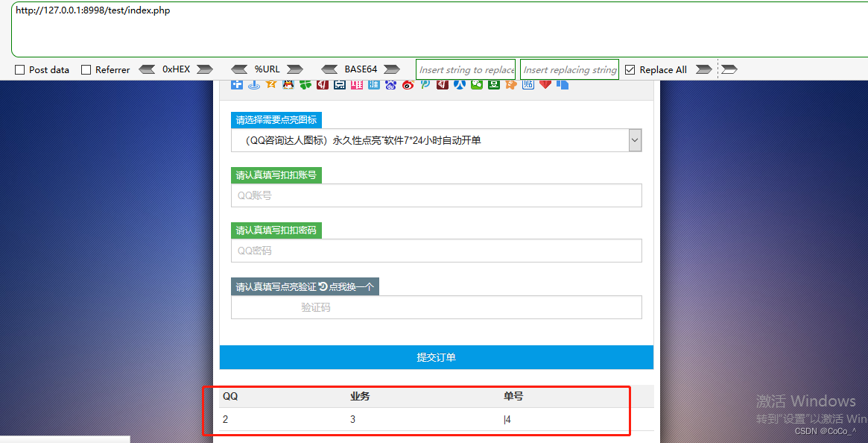Click the outlined arrow past the dashed divider

pyautogui.click(x=729, y=69)
